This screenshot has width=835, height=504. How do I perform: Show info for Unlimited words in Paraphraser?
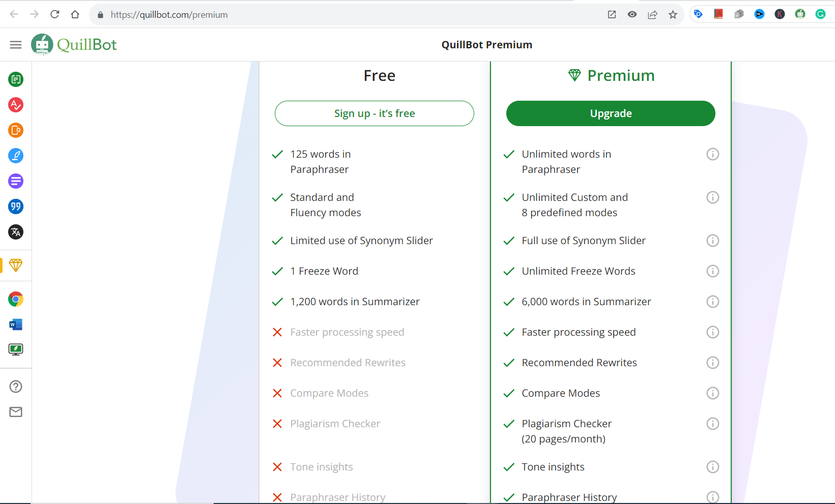coord(713,154)
